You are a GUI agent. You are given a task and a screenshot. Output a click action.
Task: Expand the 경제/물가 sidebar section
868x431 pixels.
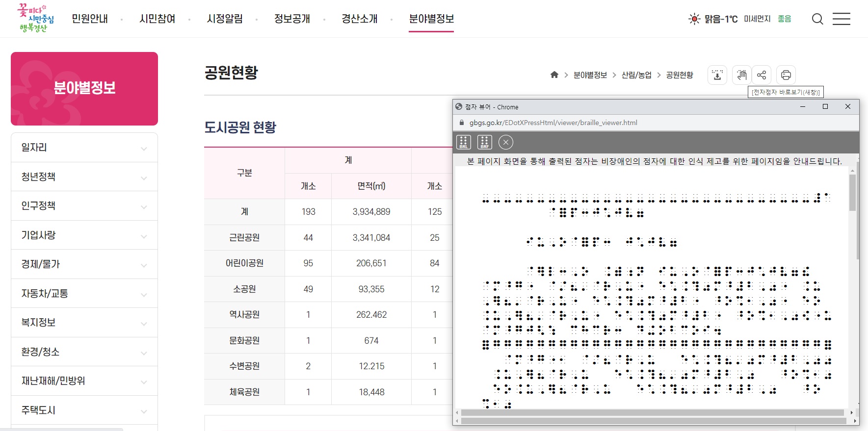click(x=84, y=264)
